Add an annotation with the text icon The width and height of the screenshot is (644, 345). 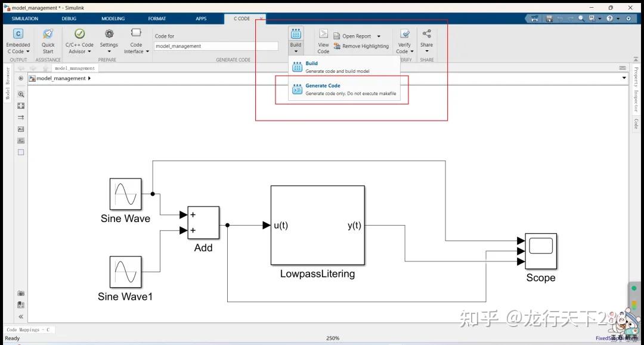[21, 129]
